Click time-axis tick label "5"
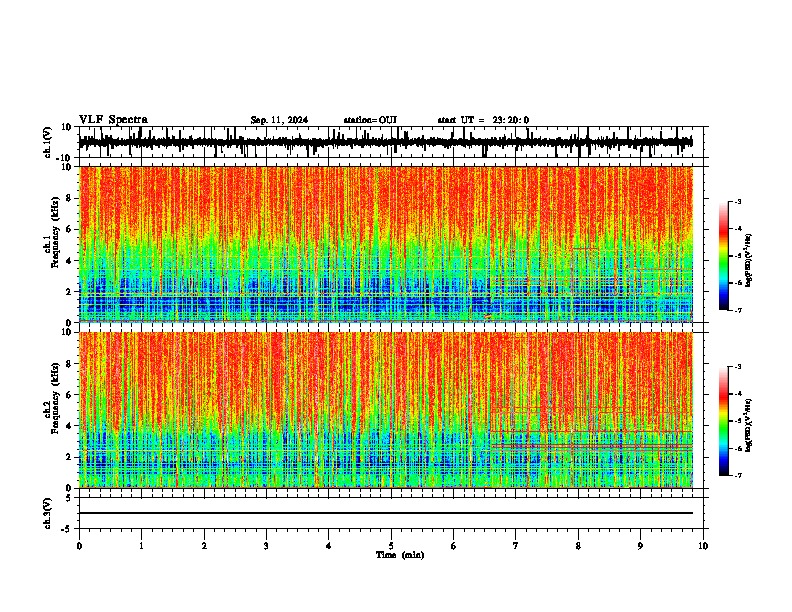The width and height of the screenshot is (792, 612). coord(391,546)
